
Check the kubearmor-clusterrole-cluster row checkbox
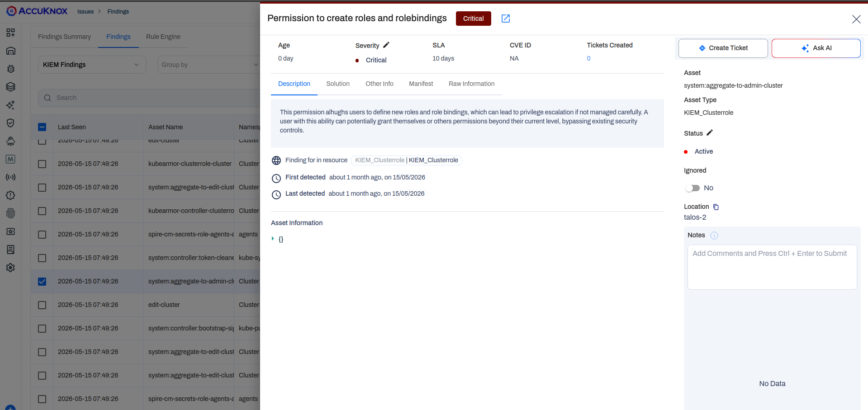[42, 164]
